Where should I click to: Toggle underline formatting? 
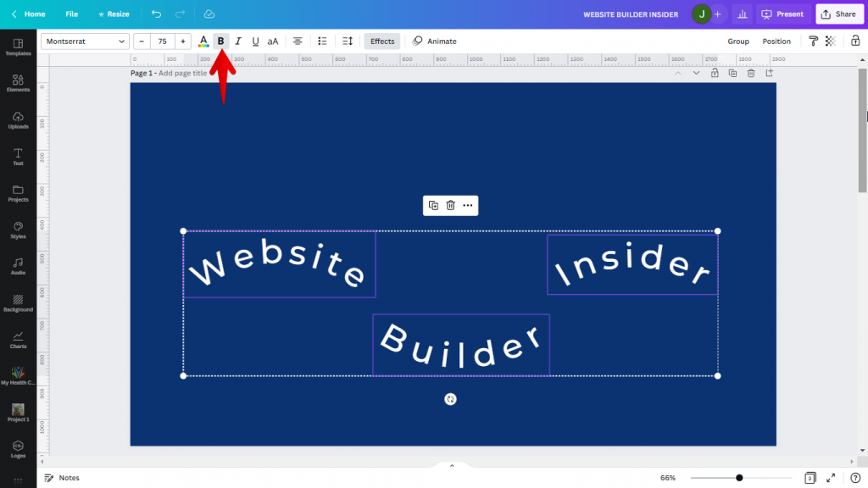255,41
